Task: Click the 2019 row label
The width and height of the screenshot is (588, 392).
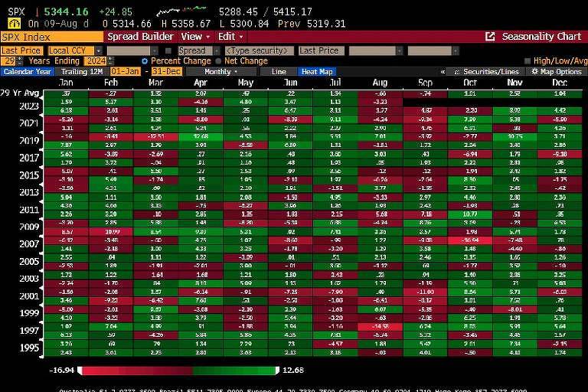Action: (x=29, y=141)
